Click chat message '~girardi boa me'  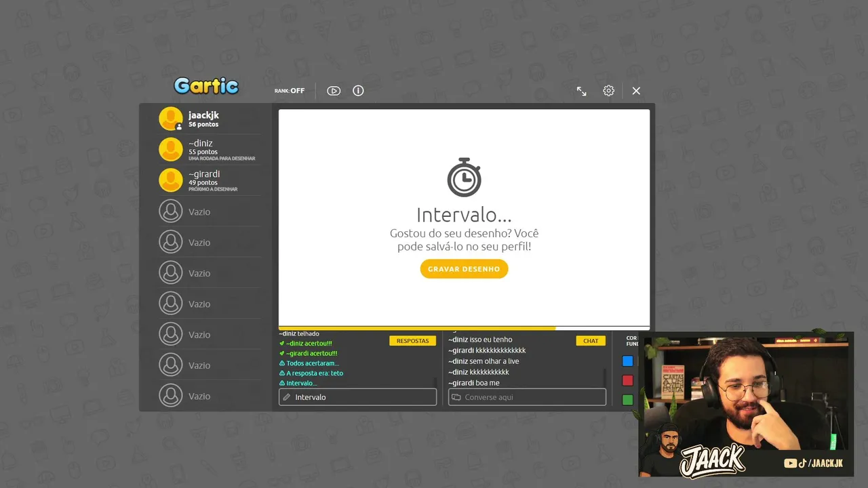474,383
